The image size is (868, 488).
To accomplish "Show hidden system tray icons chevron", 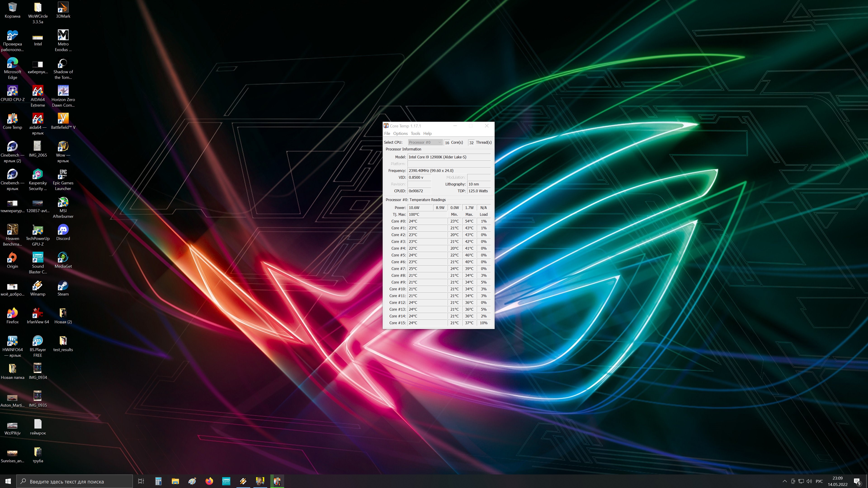I will point(785,481).
